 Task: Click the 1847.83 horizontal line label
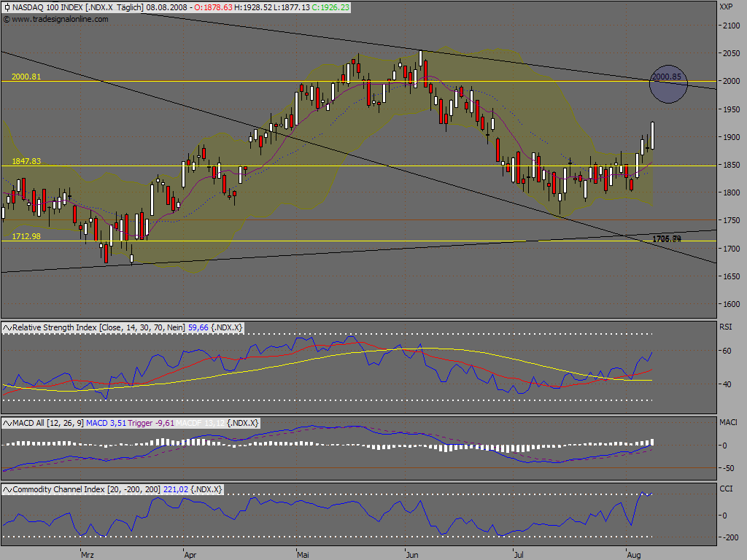pos(26,161)
